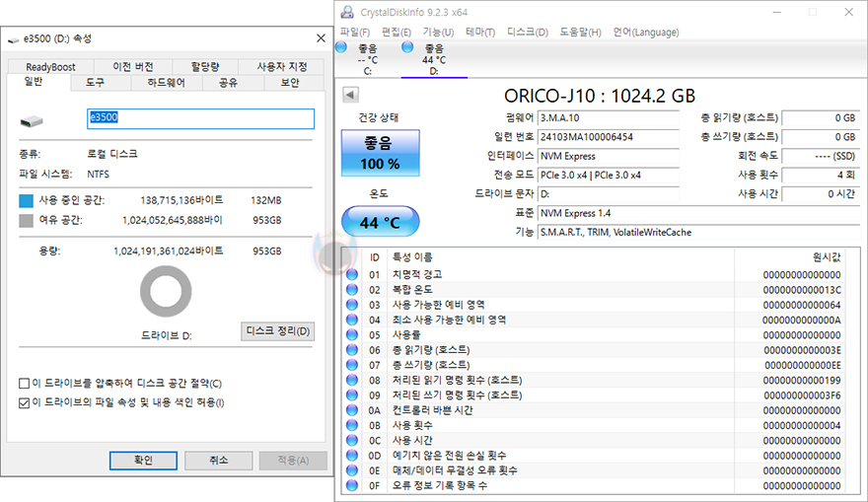Open the 도움말(H) menu
The height and width of the screenshot is (502, 868).
580,33
